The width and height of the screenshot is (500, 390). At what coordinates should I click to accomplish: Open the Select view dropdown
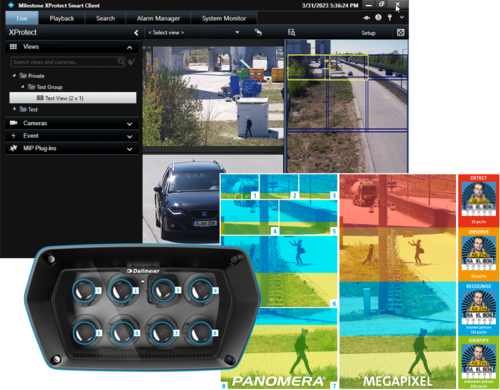(x=194, y=33)
